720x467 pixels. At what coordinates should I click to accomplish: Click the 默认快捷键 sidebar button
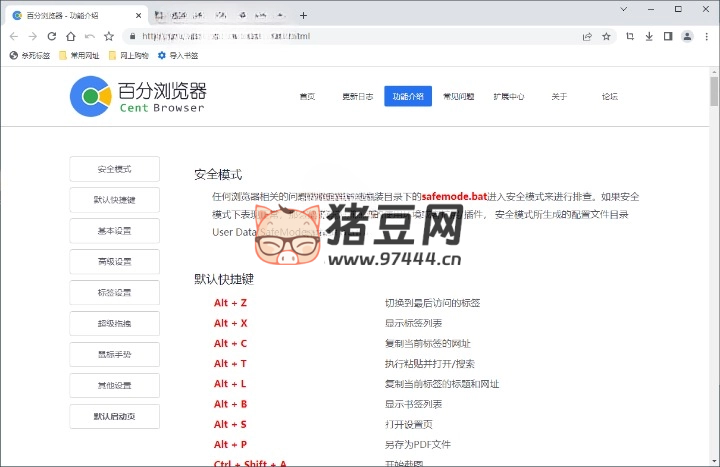pos(114,200)
